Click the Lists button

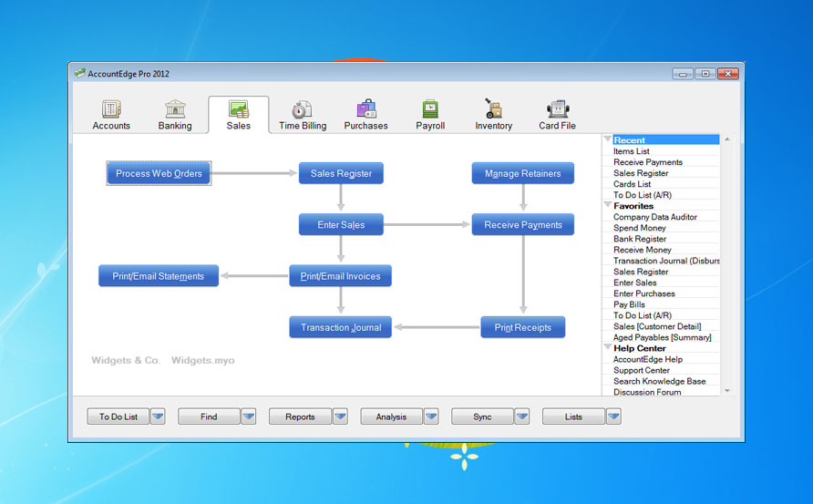coord(573,417)
